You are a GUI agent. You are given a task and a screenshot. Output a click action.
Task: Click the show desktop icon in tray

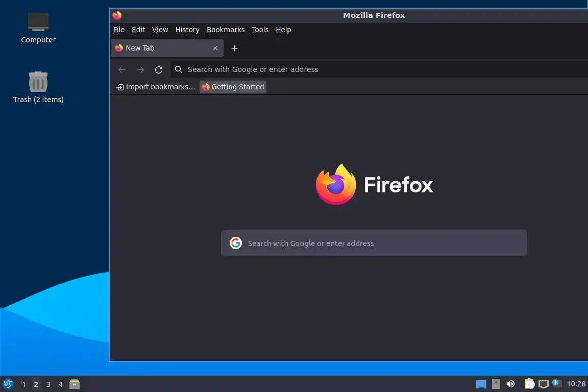coord(481,384)
